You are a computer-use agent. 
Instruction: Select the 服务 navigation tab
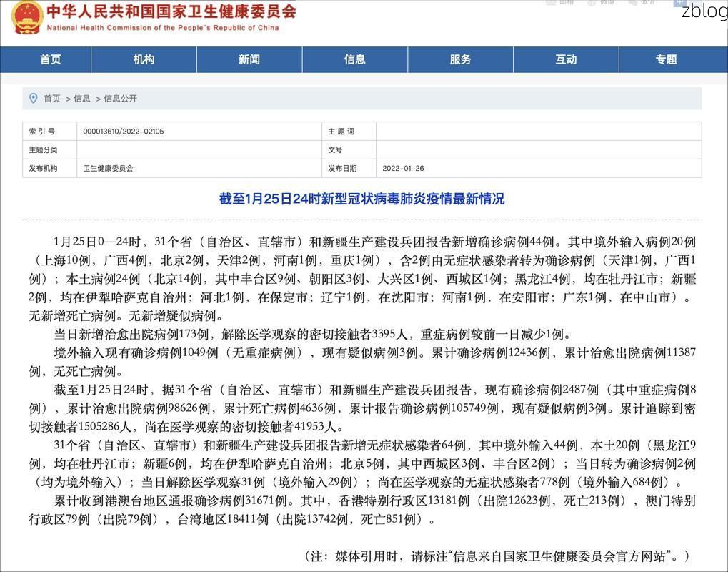click(460, 59)
